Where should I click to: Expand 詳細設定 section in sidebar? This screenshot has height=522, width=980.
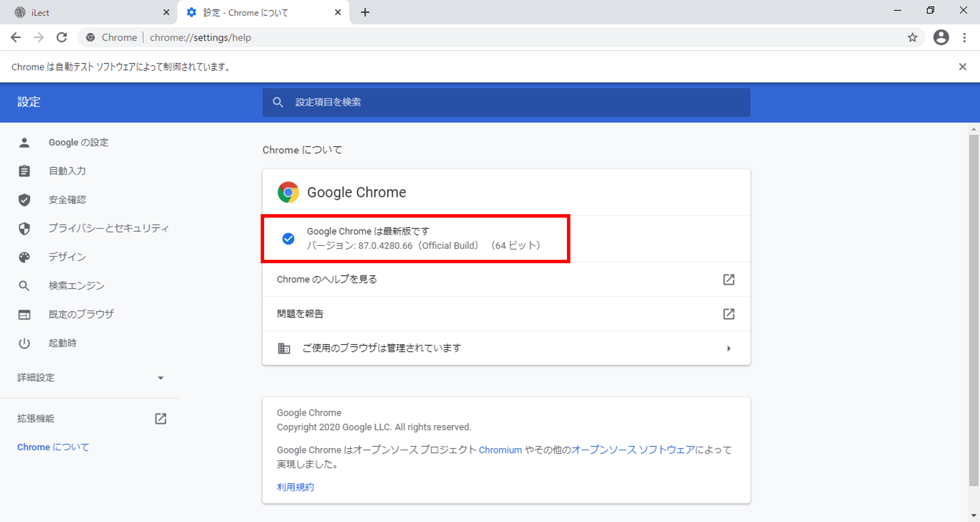[160, 378]
